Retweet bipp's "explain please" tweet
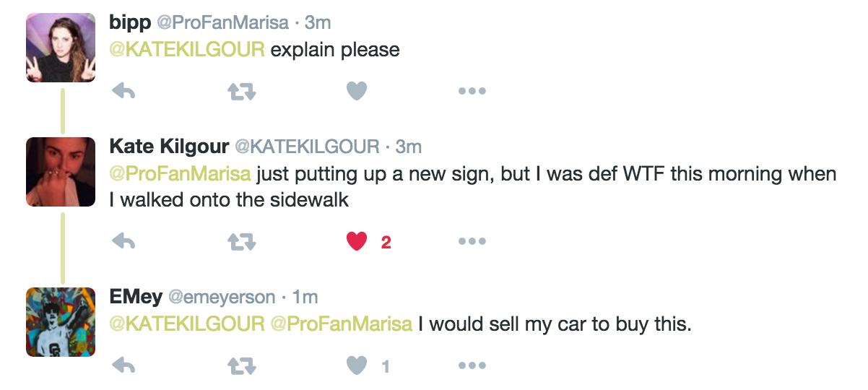The width and height of the screenshot is (868, 390). pos(242,92)
